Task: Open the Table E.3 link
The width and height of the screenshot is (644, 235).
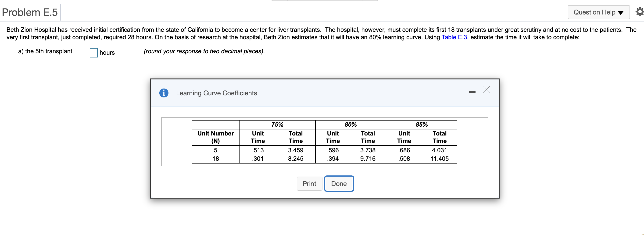Action: pyautogui.click(x=454, y=37)
